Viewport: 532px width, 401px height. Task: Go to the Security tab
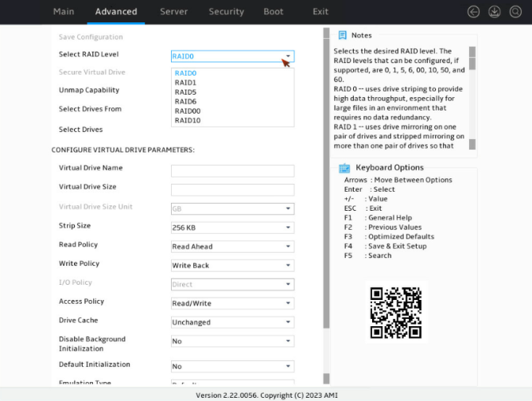click(227, 12)
